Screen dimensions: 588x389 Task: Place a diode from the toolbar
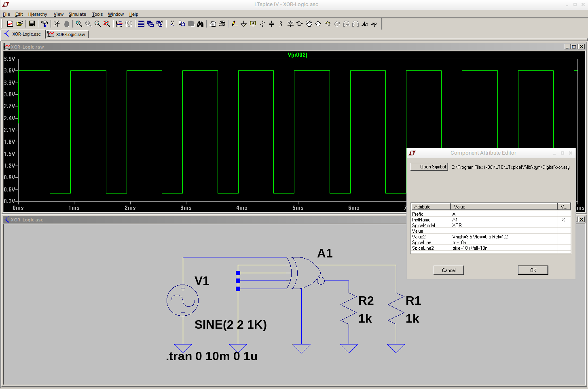[290, 24]
